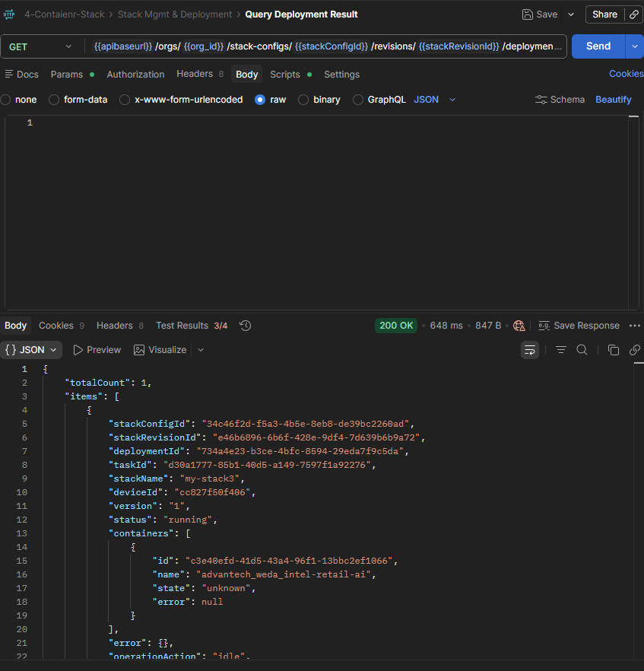Open the Cookies link
Screen dimensions: 644x671
[626, 74]
